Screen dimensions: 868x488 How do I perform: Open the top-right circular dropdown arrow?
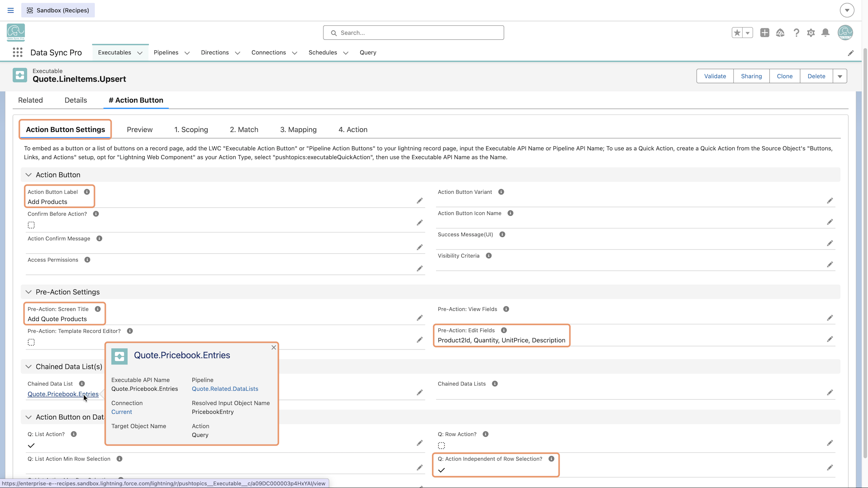(x=847, y=10)
